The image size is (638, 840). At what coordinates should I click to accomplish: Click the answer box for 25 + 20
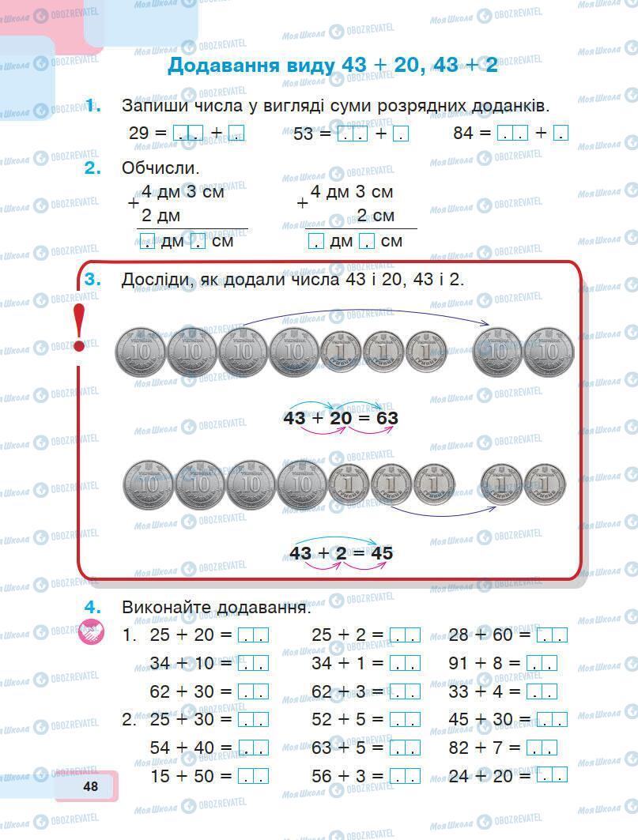click(253, 635)
